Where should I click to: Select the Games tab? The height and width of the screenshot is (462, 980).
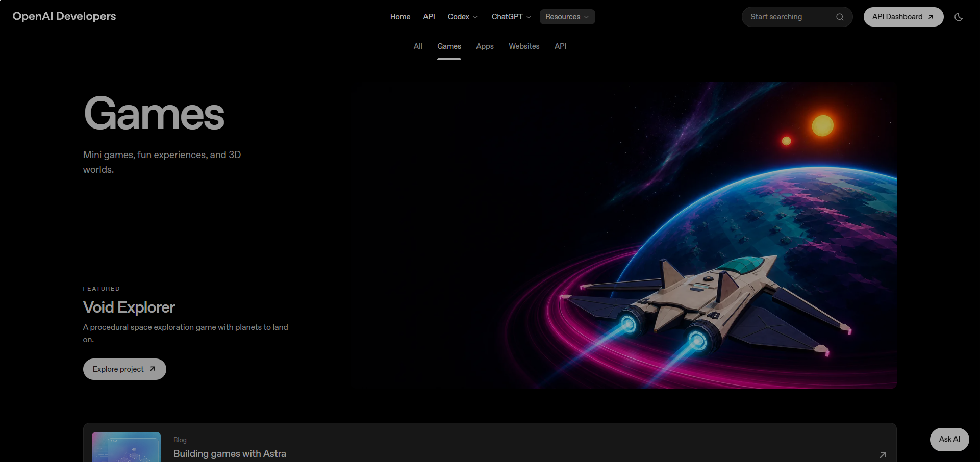coord(449,46)
